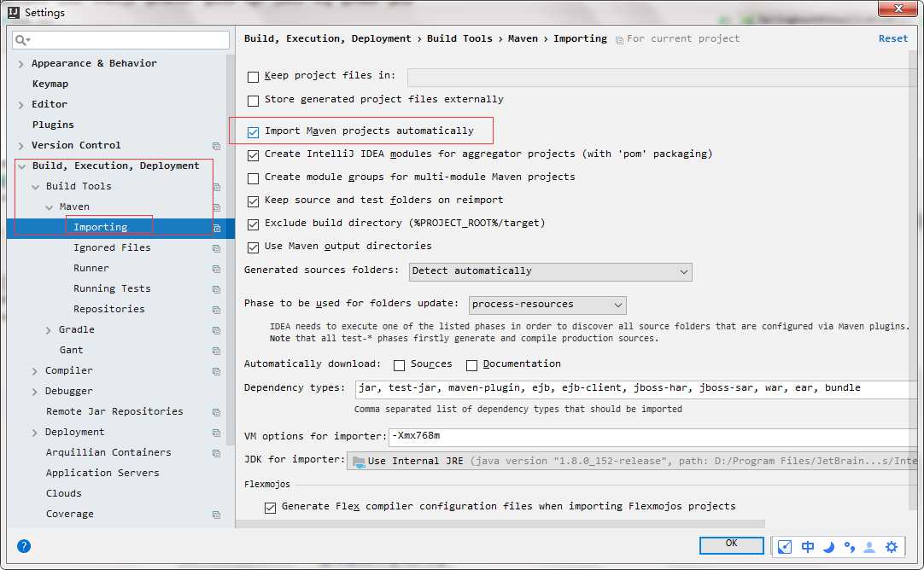Open Generated sources folders dropdown
924x570 pixels.
[551, 271]
